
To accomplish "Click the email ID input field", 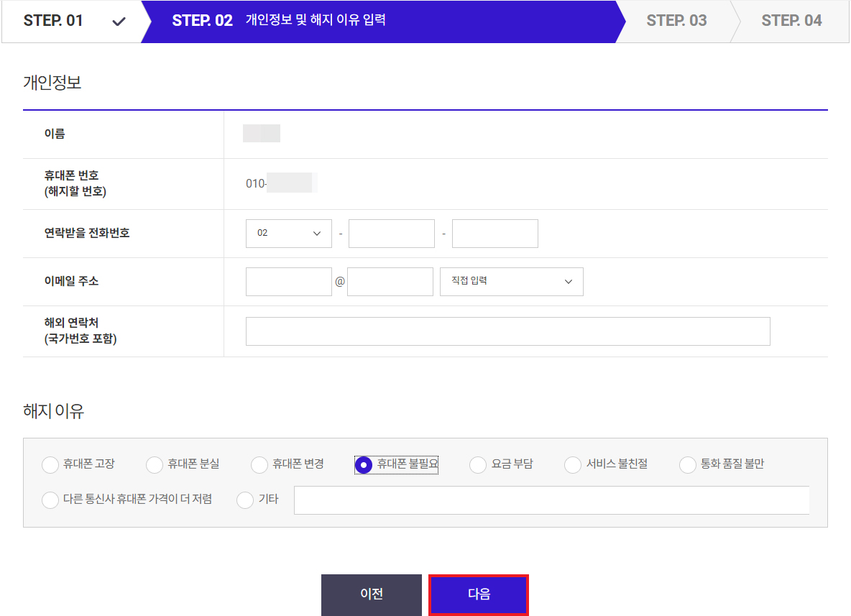I will (x=289, y=281).
